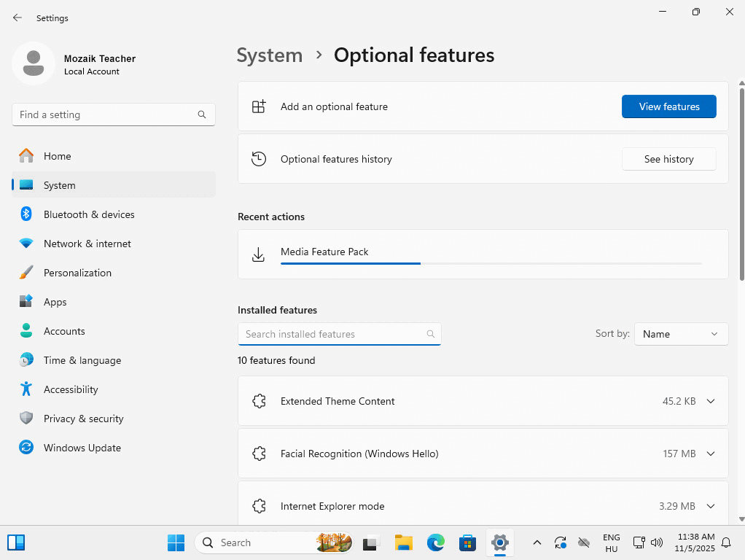Screen dimensions: 745x560
Task: Open Microsoft Store from the taskbar
Action: coord(467,542)
